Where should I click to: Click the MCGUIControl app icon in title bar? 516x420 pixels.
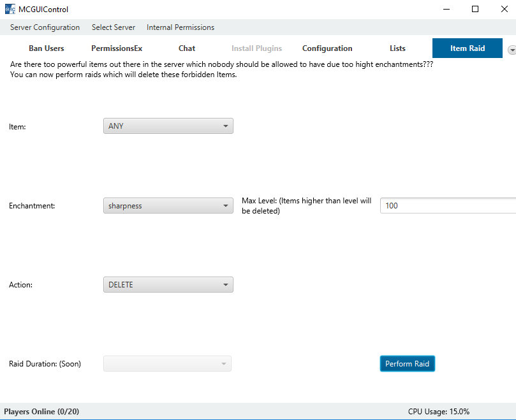(10, 10)
